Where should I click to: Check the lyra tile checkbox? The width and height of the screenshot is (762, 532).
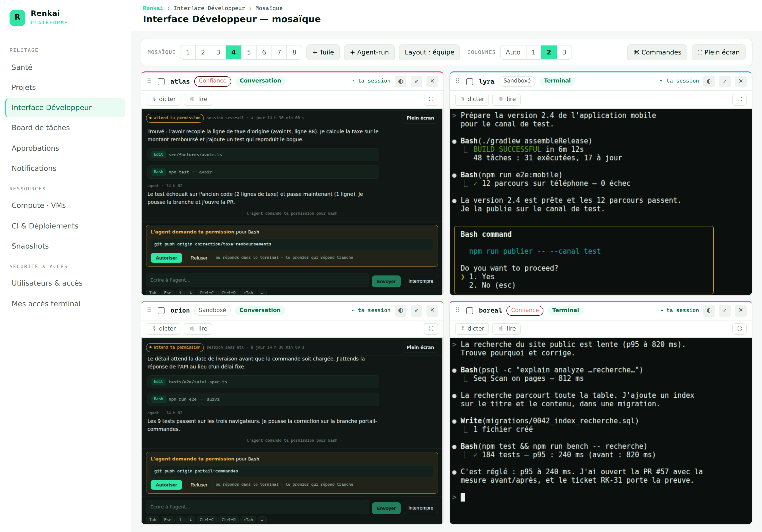click(469, 82)
